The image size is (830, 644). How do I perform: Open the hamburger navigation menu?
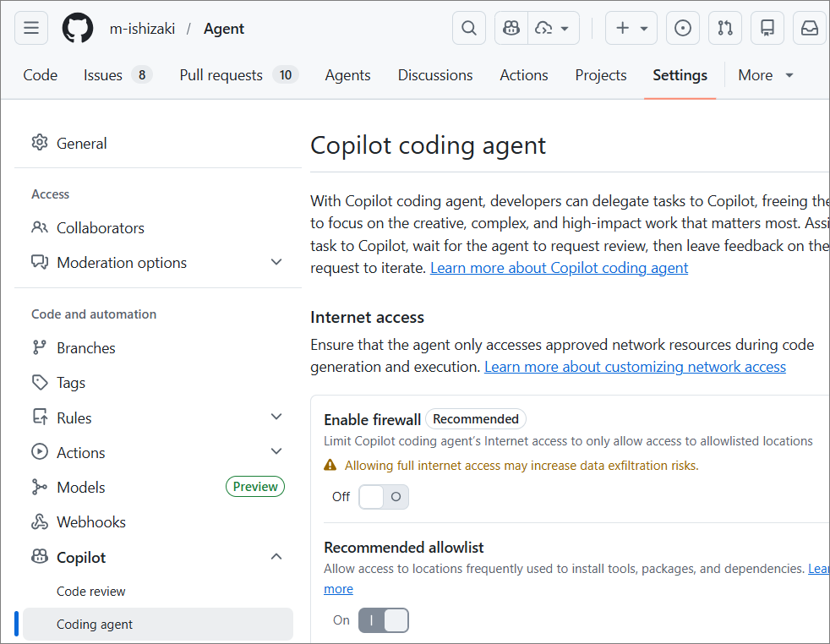click(x=31, y=28)
